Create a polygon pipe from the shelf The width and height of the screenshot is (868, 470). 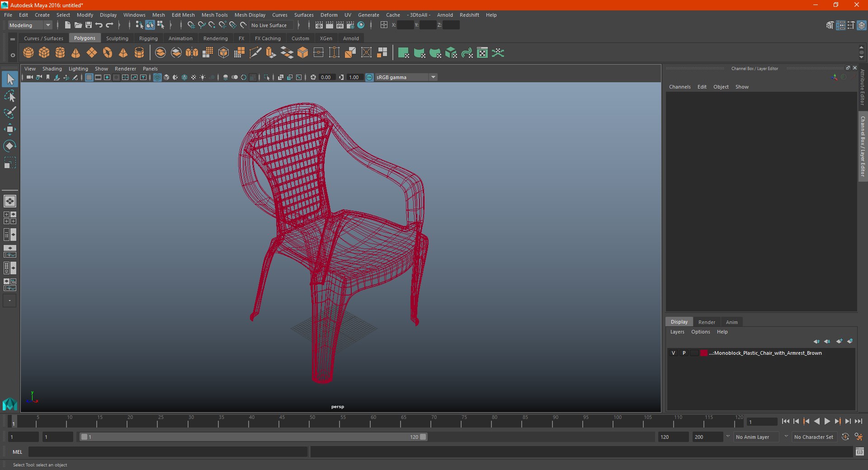coord(139,53)
